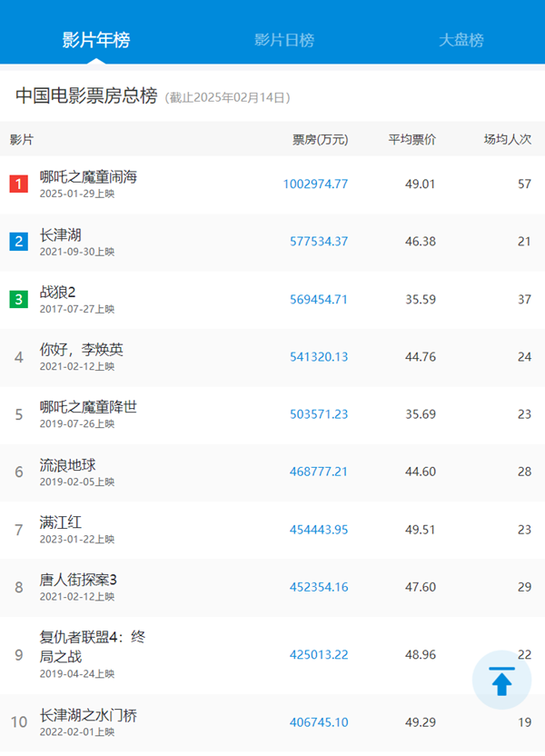Click average price 47.60

coord(421,586)
